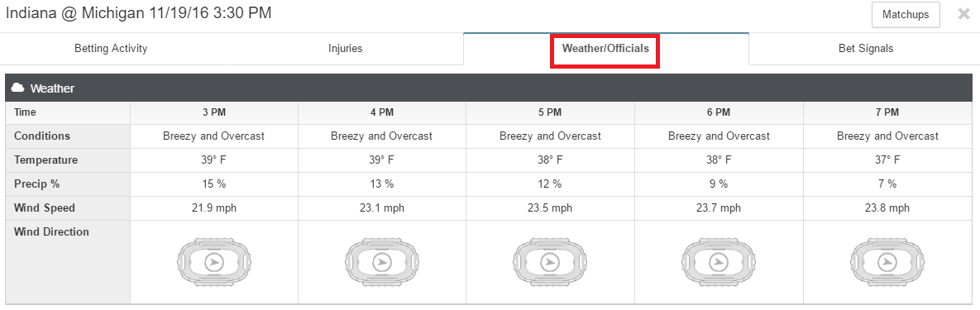Image resolution: width=980 pixels, height=310 pixels.
Task: Switch to the Betting Activity tab
Action: (x=111, y=48)
